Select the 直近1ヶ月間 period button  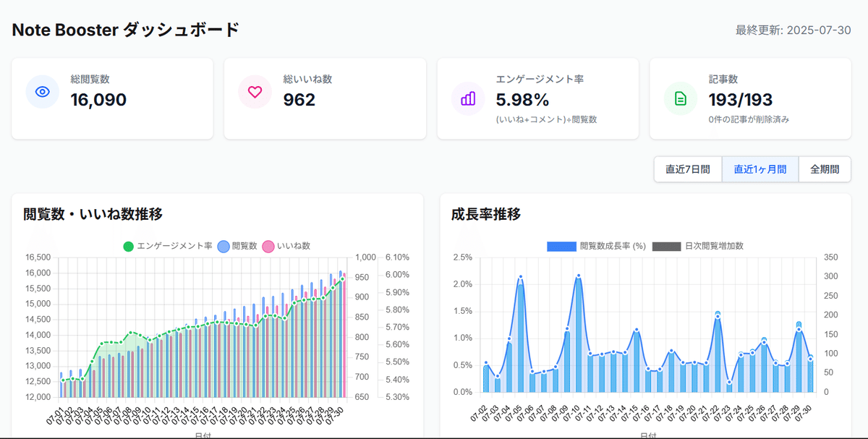coord(760,169)
